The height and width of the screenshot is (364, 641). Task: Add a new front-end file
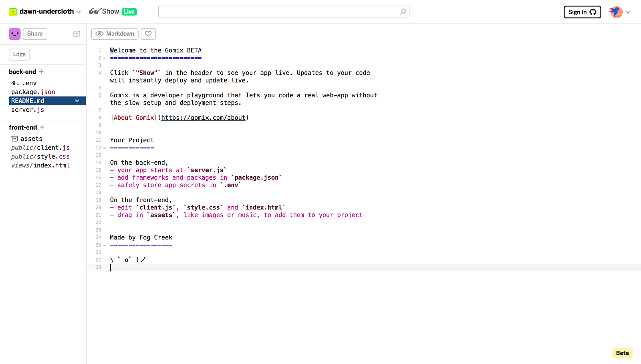point(42,127)
